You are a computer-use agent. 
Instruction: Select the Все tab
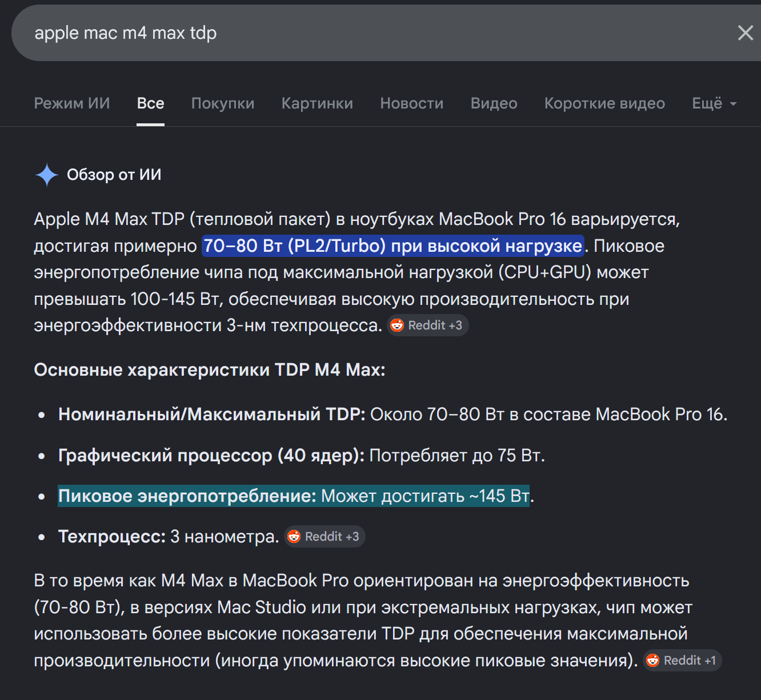coord(151,103)
